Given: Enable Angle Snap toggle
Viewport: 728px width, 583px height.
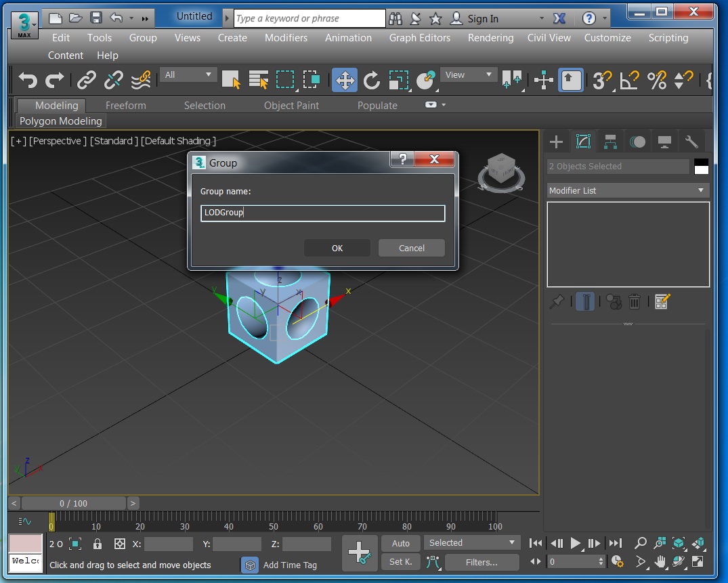Looking at the screenshot, I should click(x=628, y=80).
